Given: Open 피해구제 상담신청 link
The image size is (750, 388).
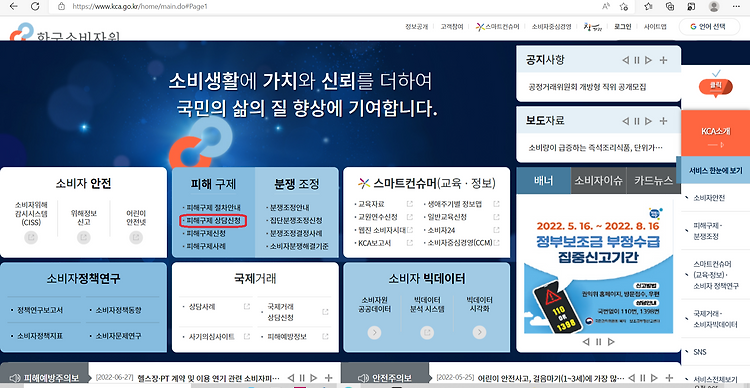Looking at the screenshot, I should (213, 221).
